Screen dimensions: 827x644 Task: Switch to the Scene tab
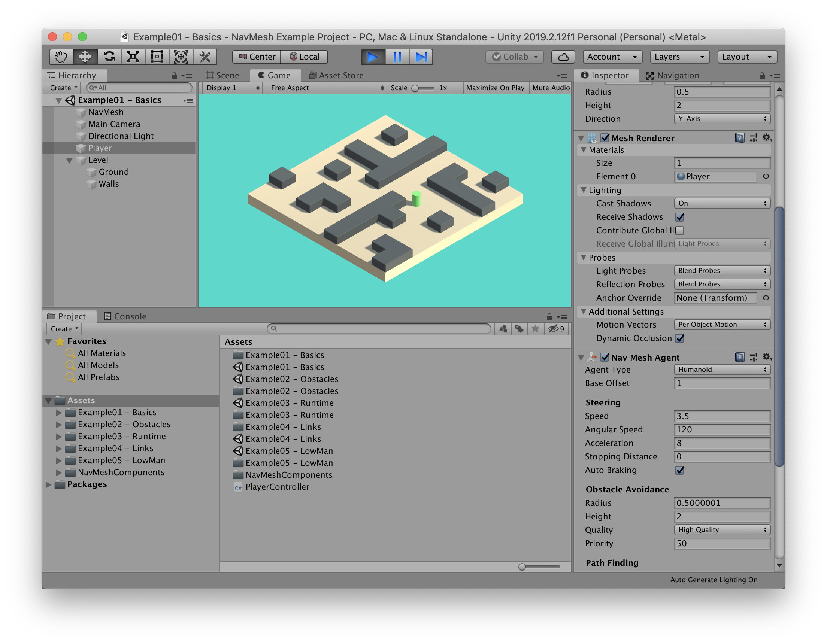pos(223,75)
